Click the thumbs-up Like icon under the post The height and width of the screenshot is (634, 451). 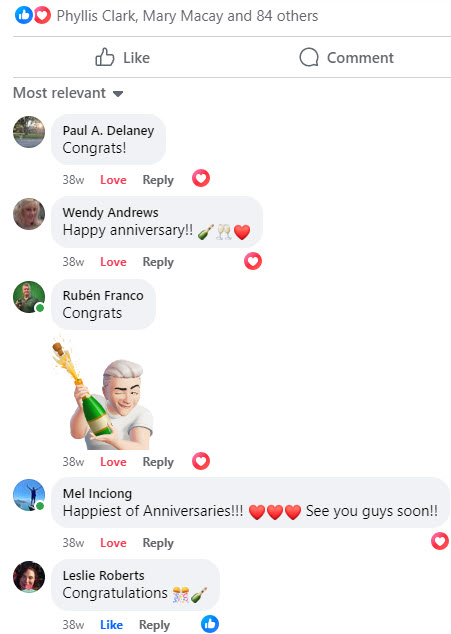(105, 57)
